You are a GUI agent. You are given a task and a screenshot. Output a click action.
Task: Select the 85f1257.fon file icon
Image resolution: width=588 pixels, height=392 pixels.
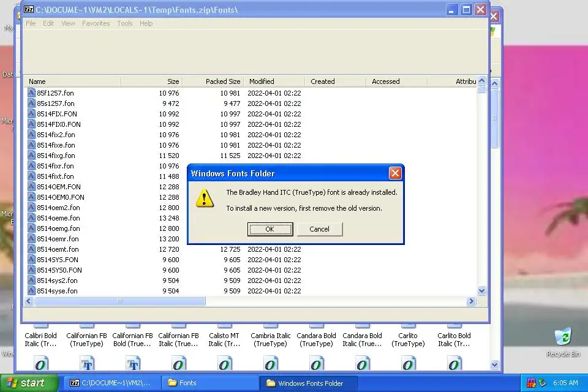[x=31, y=92]
